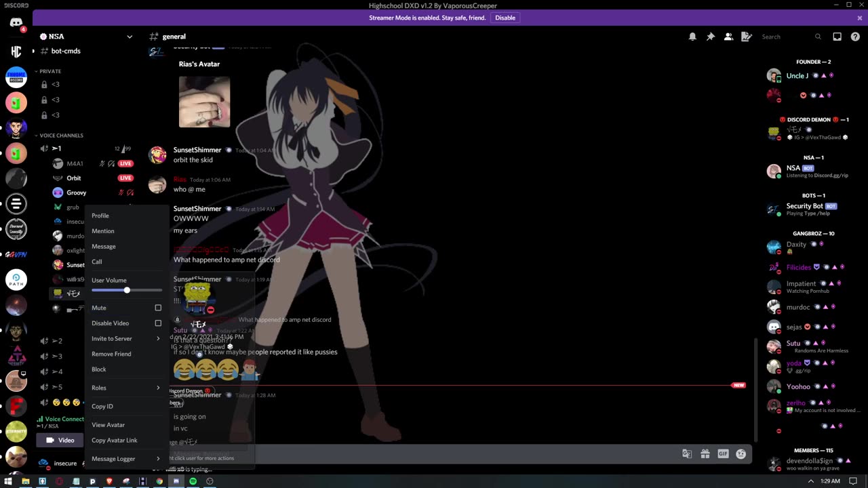Choose View Avatar in context menu
Image resolution: width=868 pixels, height=488 pixels.
126,425
